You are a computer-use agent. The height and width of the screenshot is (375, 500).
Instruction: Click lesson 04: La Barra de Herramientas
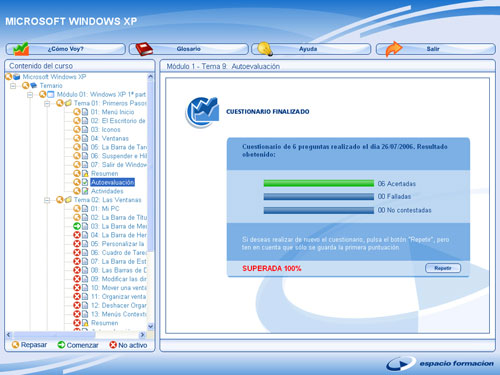[x=119, y=235]
